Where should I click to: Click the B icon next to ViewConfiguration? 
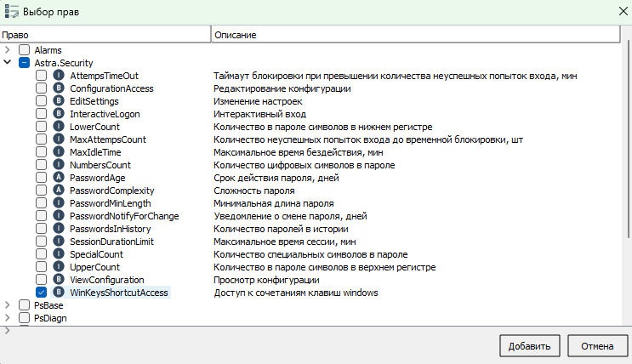59,280
